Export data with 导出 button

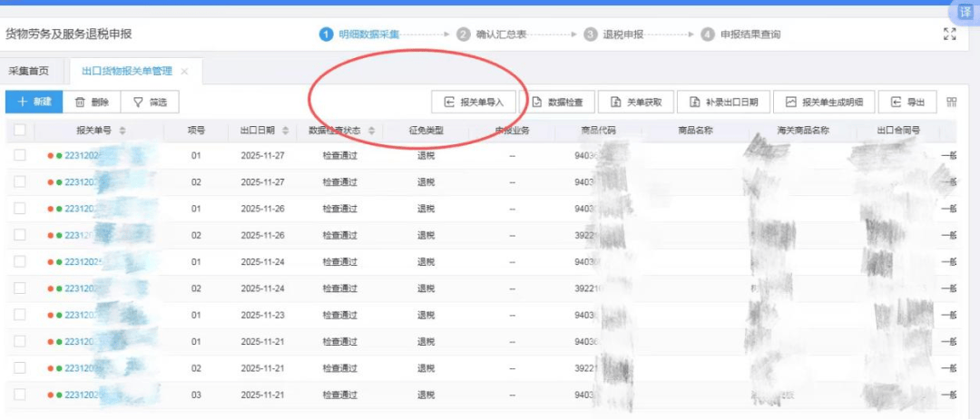[907, 103]
